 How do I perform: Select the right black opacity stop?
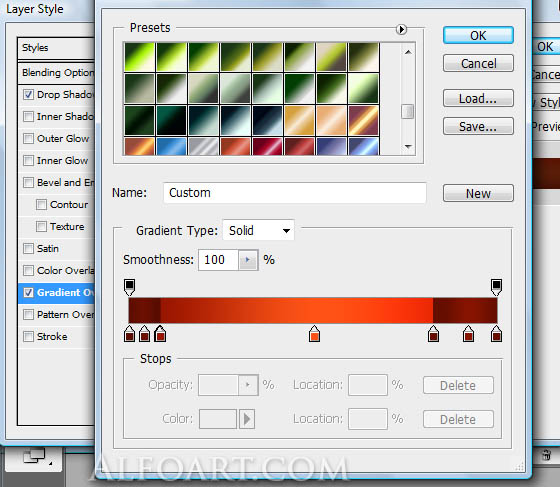click(496, 287)
